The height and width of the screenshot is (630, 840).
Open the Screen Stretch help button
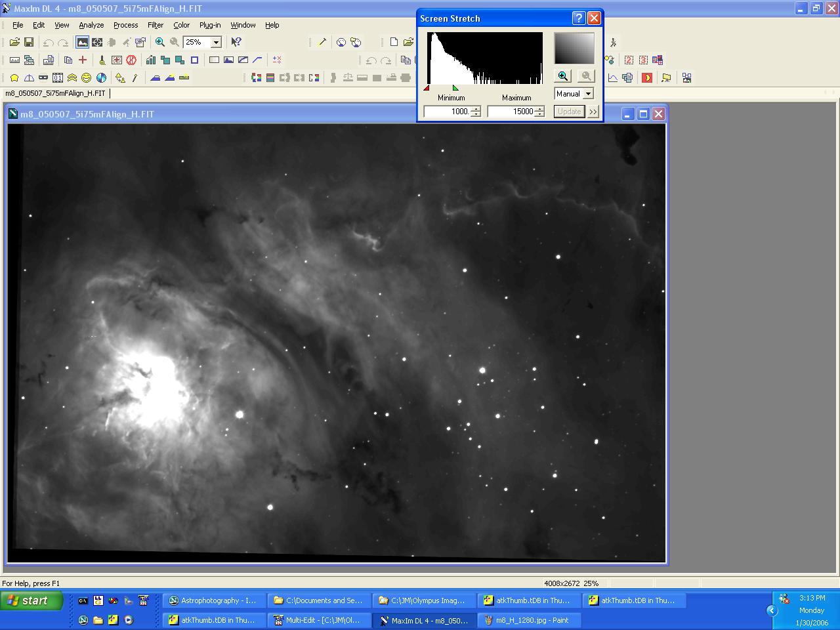pyautogui.click(x=578, y=18)
